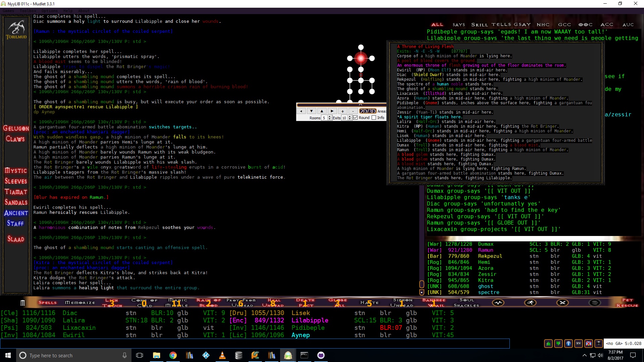Decrease the Exits spinner value
644x362 pixels.
click(350, 119)
